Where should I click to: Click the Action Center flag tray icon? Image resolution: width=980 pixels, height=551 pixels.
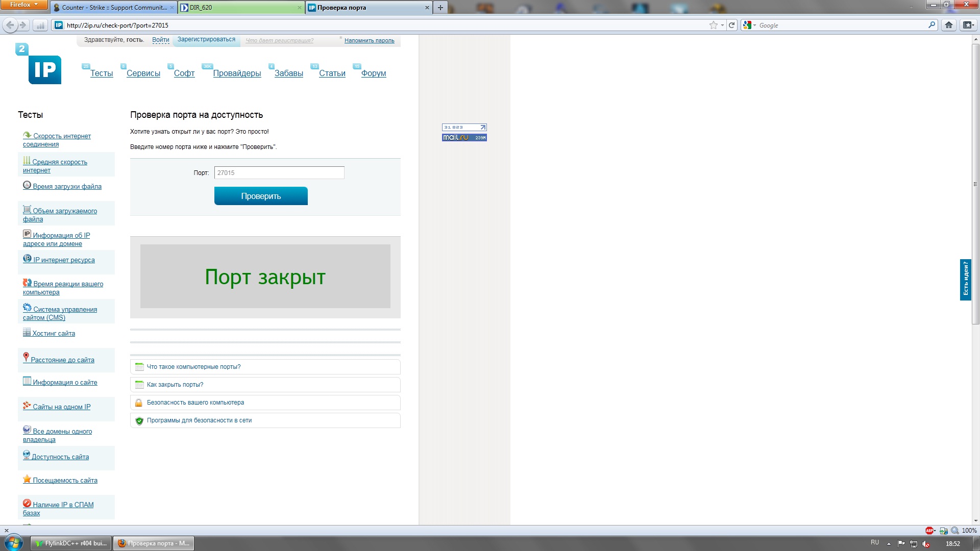pos(901,544)
